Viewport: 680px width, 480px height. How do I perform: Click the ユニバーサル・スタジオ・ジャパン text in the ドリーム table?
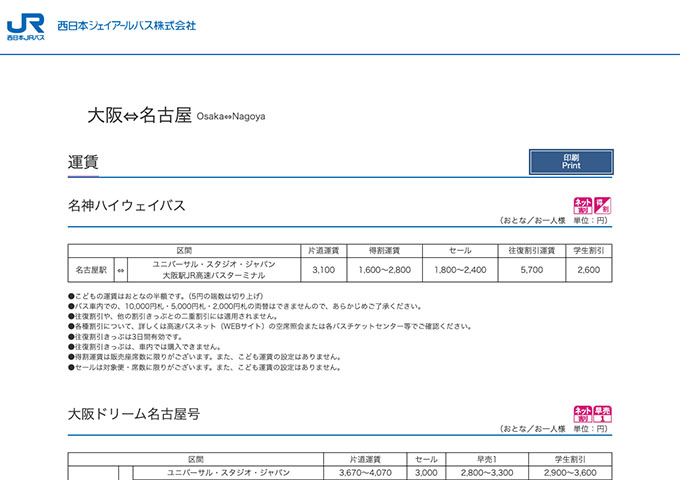coord(228,473)
